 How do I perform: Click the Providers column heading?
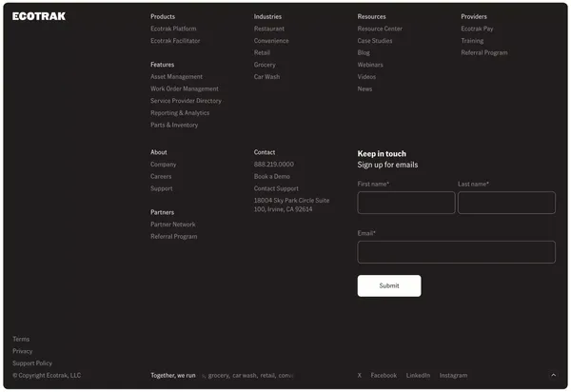click(474, 16)
